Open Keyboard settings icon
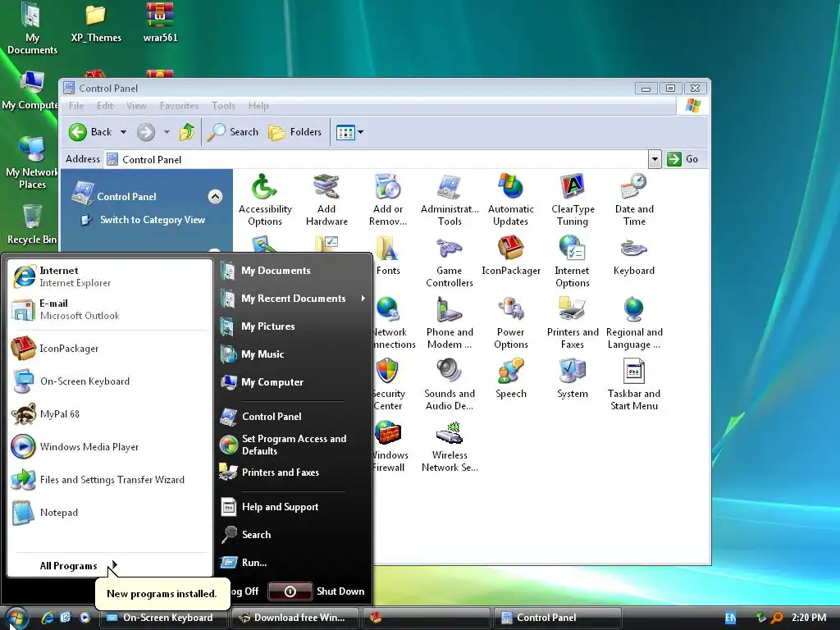Screen dimensions: 840x630 tap(634, 256)
